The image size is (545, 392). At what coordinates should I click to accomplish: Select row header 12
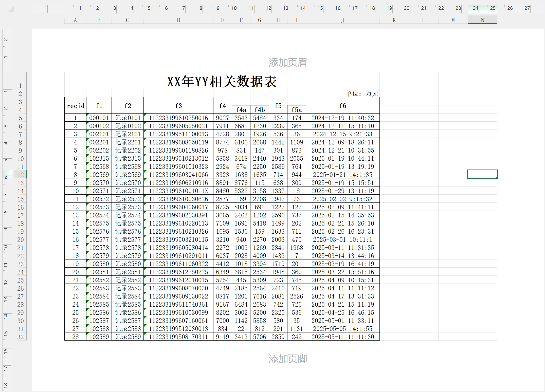pyautogui.click(x=21, y=175)
